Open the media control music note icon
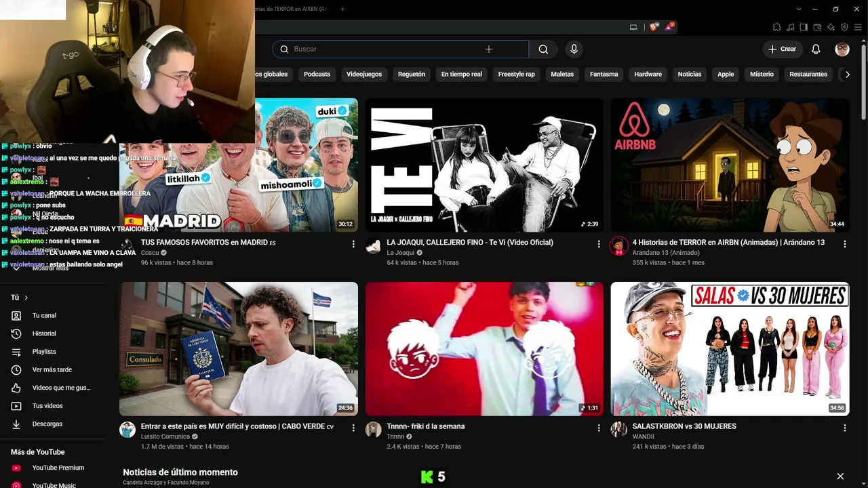Viewport: 868px width, 488px height. point(790,27)
